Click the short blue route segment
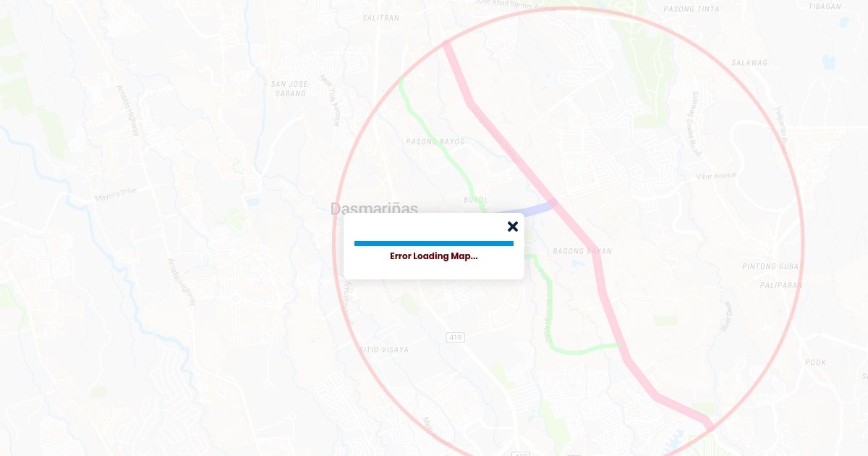Viewport: 868px width, 456px height. 529,210
